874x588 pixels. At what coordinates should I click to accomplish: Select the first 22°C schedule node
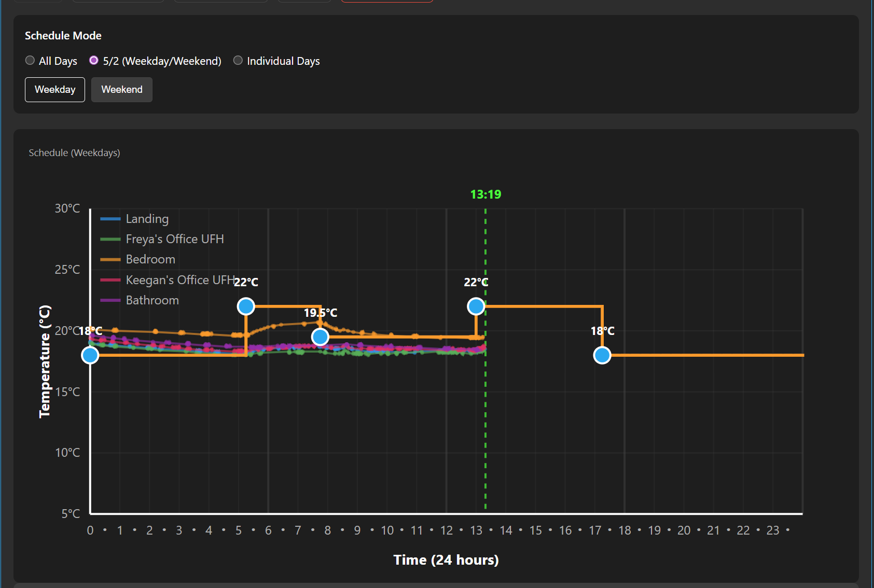pos(246,306)
